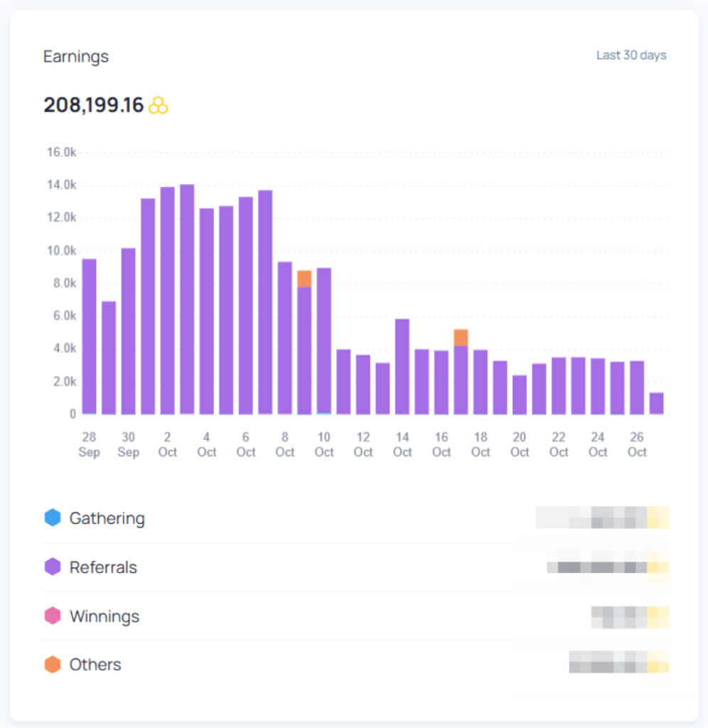
Task: Click the 20 Oct x-axis date label
Action: [x=520, y=444]
